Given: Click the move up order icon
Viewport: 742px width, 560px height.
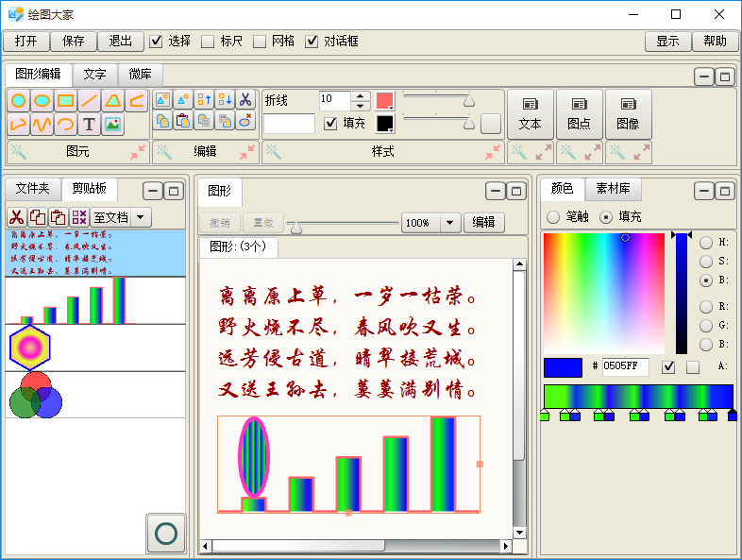Looking at the screenshot, I should [x=204, y=99].
